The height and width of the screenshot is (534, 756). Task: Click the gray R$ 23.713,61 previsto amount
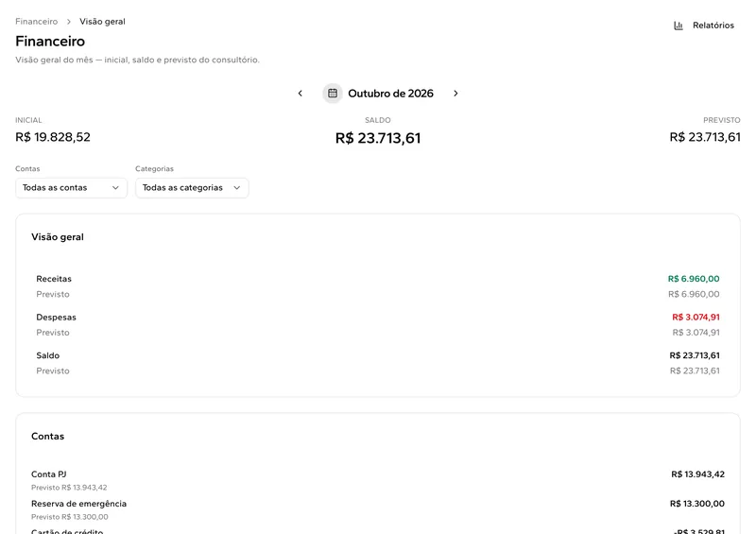(695, 370)
